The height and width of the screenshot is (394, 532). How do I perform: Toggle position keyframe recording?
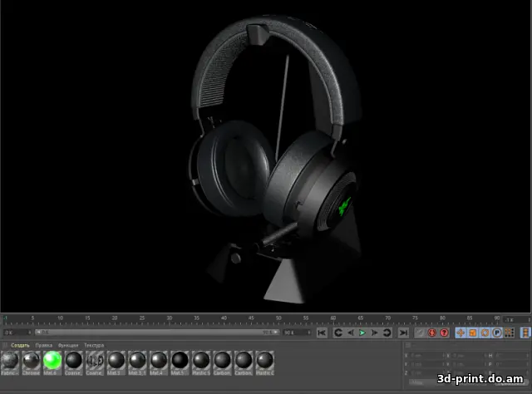click(461, 332)
